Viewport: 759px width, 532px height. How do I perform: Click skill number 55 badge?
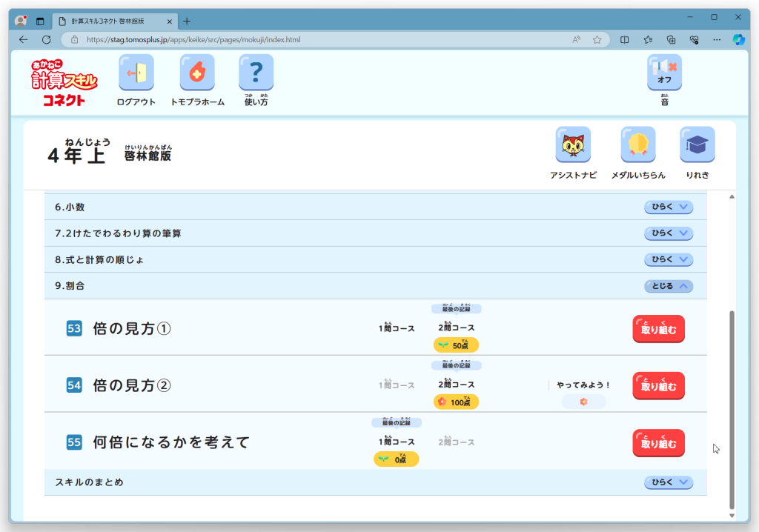74,442
